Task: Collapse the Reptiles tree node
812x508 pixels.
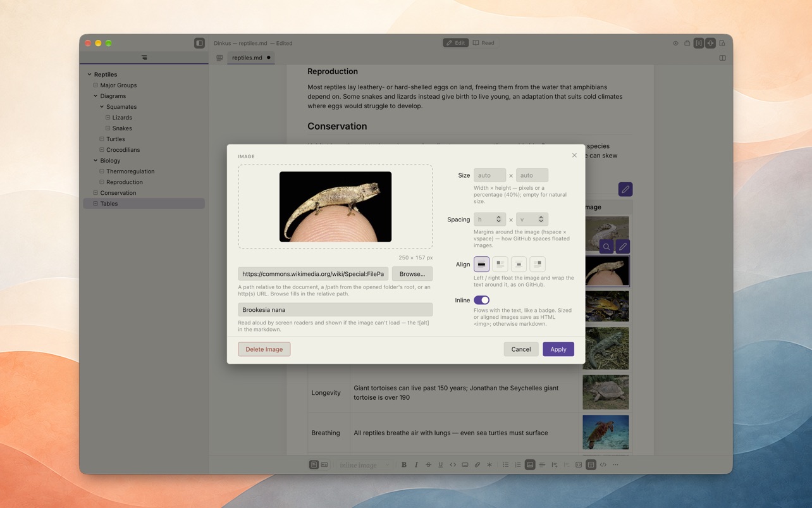Action: (90, 75)
